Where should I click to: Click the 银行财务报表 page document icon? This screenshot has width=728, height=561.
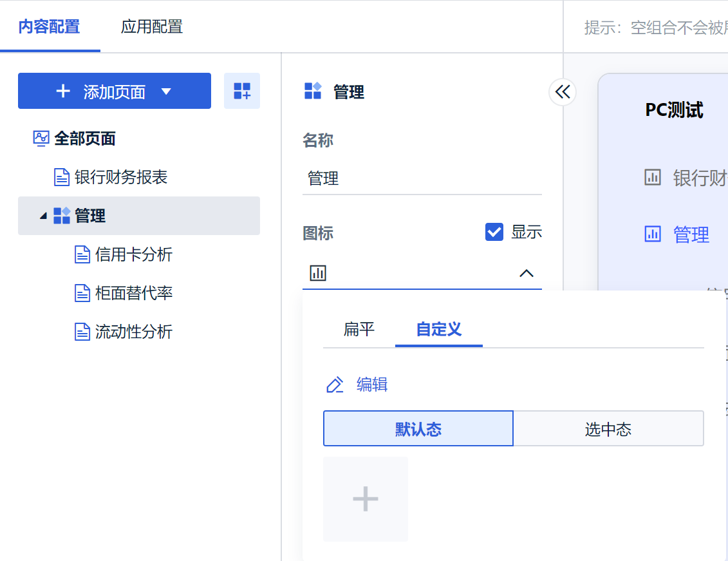point(62,177)
